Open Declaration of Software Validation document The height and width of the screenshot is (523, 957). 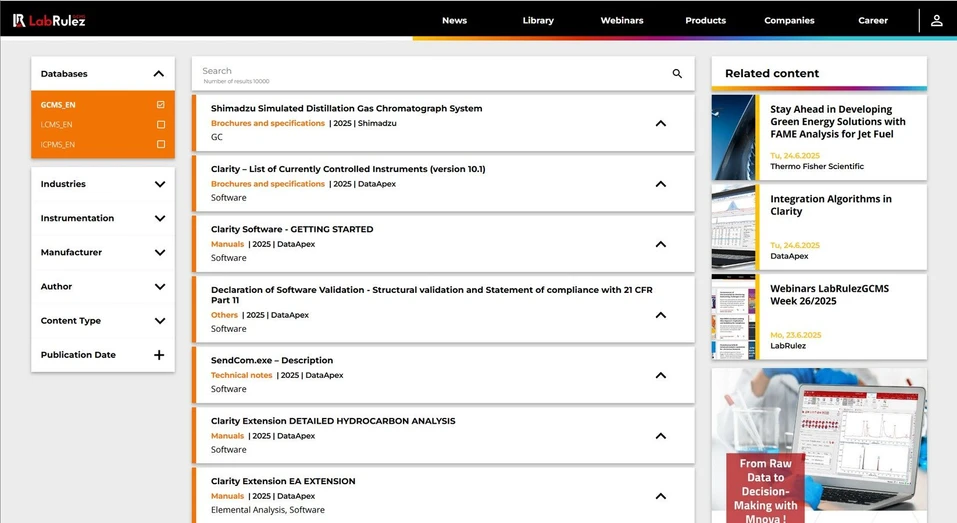(432, 295)
